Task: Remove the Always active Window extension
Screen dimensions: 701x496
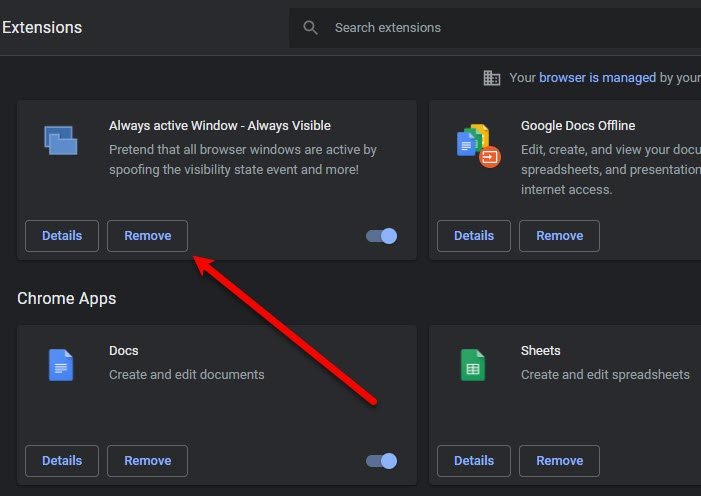Action: tap(148, 236)
